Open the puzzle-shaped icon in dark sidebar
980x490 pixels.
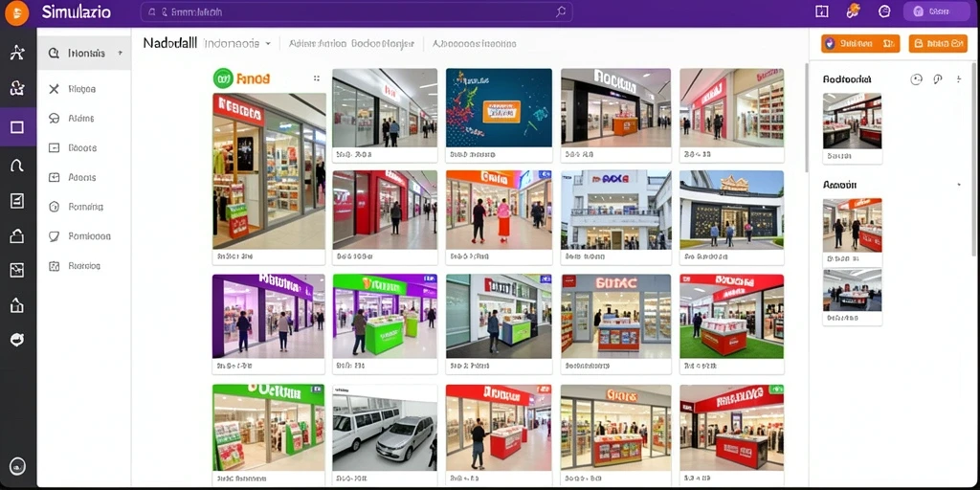17,89
